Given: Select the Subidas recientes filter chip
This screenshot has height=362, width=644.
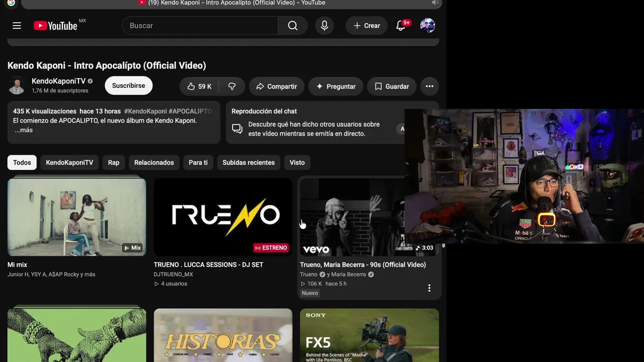Looking at the screenshot, I should (x=249, y=162).
